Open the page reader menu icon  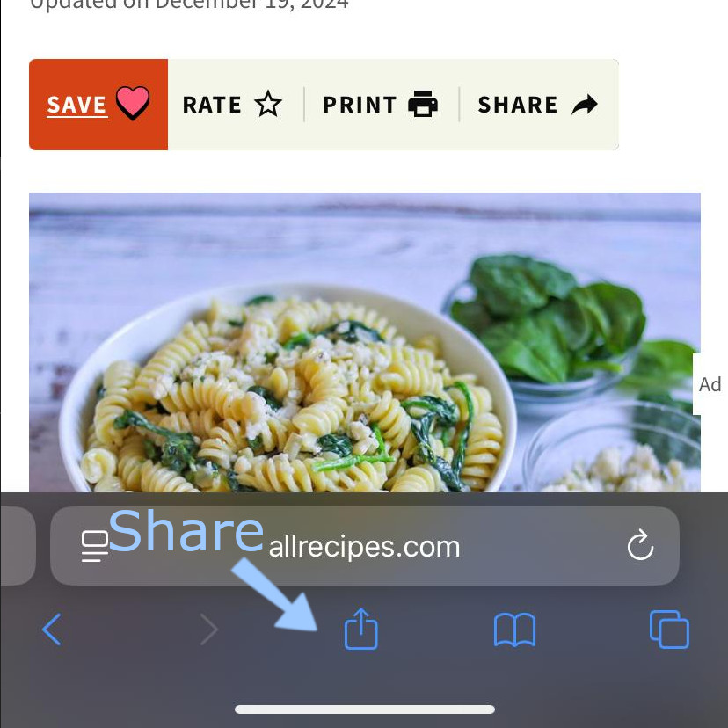[x=95, y=546]
